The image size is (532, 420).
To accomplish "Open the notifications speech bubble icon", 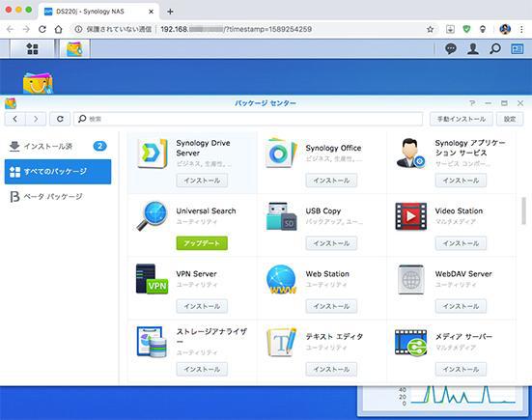I will (x=451, y=49).
